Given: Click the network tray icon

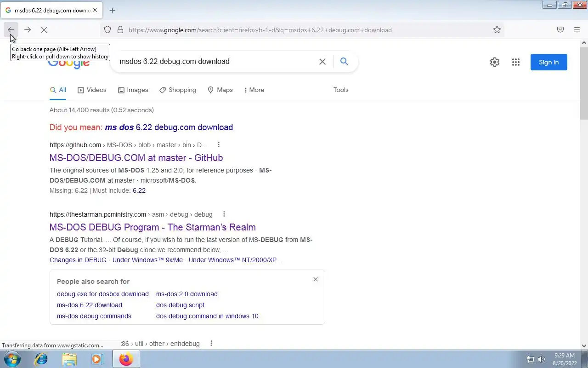Looking at the screenshot, I should (531, 359).
